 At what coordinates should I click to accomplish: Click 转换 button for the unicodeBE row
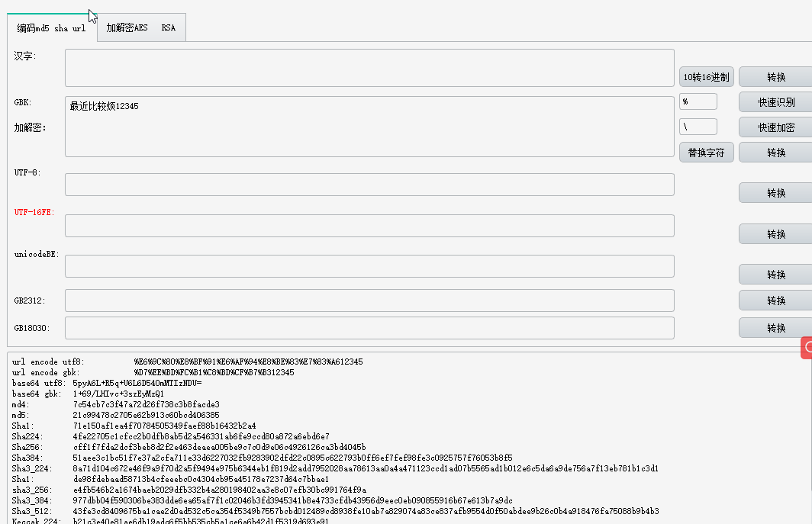[x=775, y=275]
